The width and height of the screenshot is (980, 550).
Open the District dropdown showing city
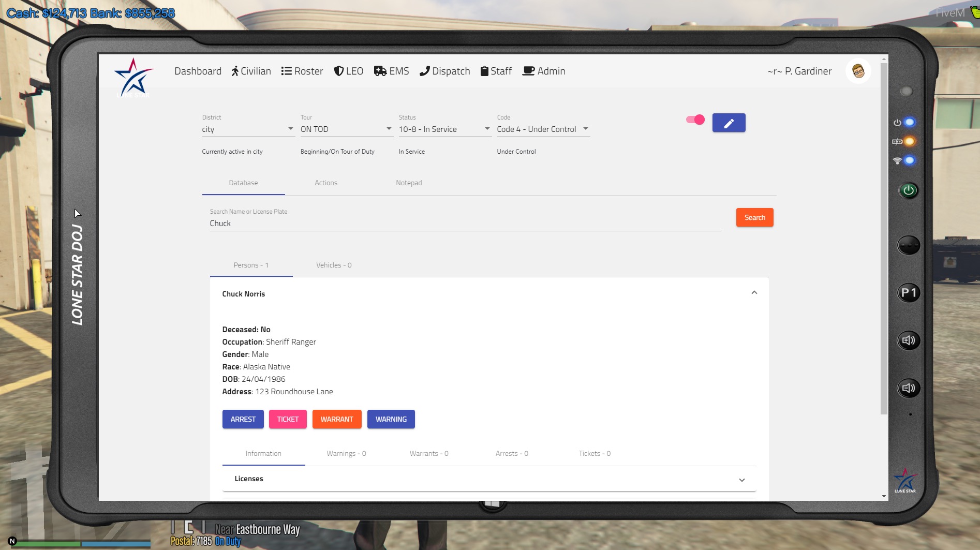[248, 129]
